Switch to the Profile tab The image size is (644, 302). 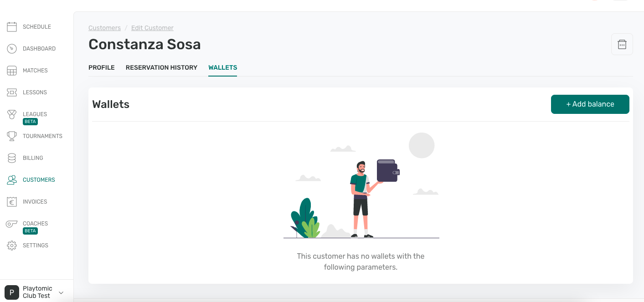102,67
